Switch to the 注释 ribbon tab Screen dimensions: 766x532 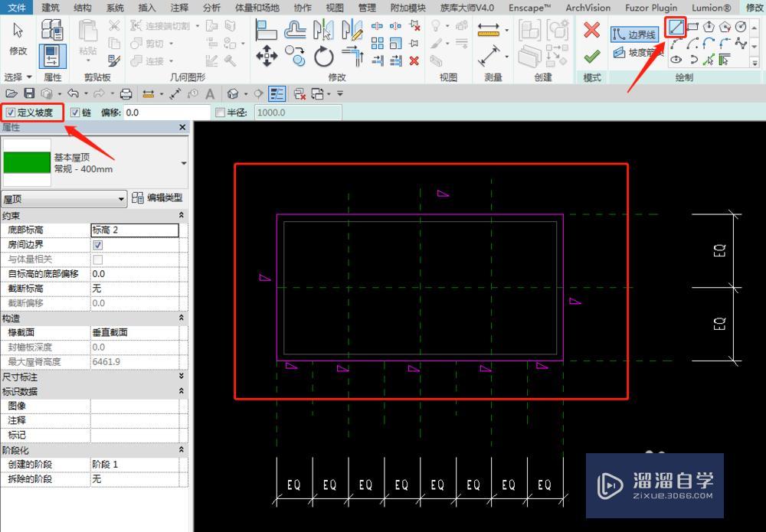point(179,8)
